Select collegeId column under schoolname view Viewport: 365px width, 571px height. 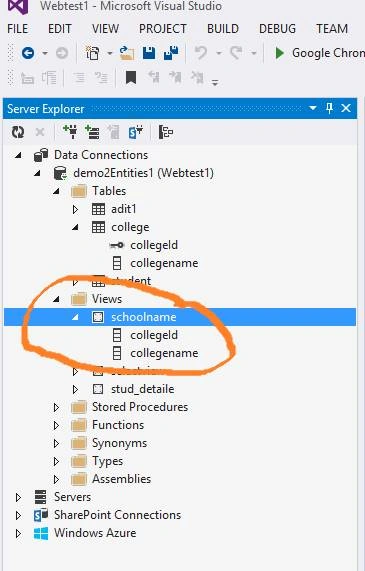154,335
